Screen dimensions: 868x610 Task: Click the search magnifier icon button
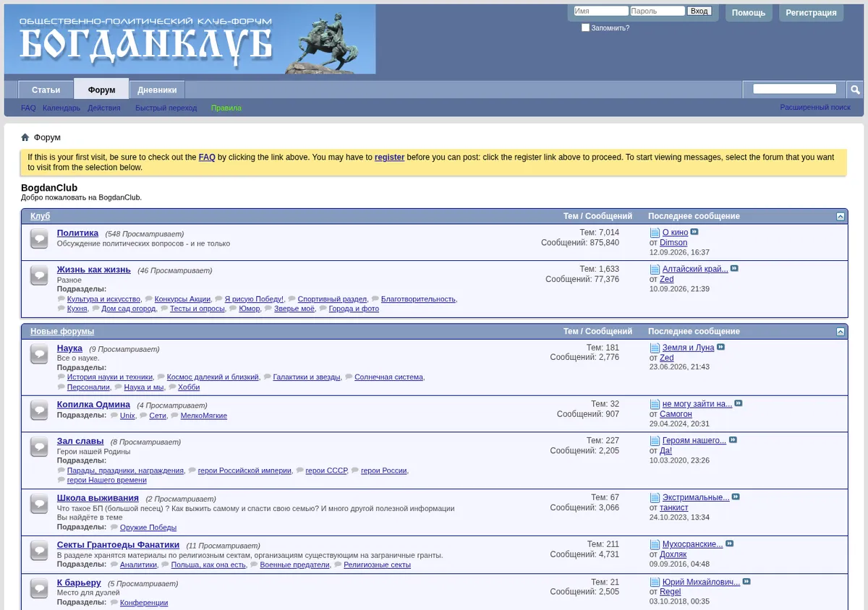click(x=855, y=90)
